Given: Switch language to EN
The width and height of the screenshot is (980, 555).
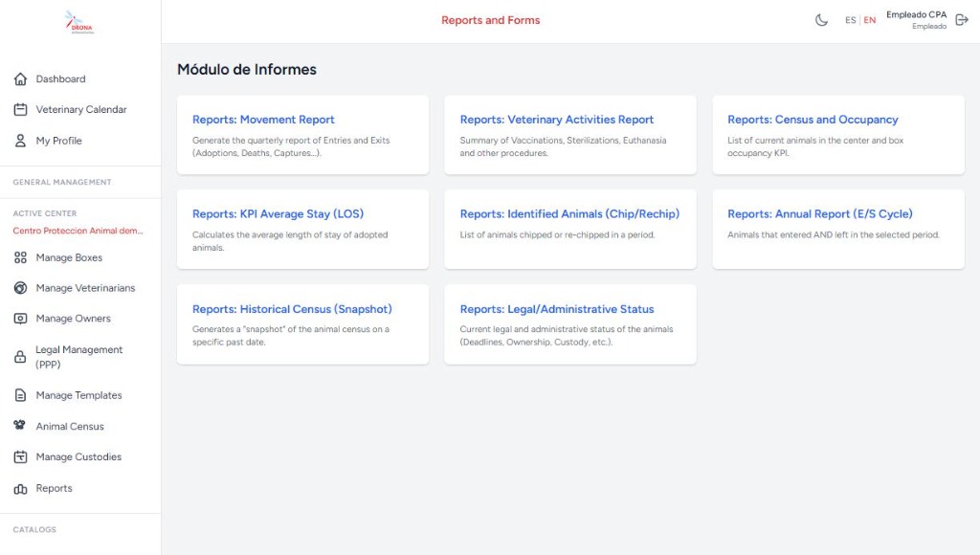Looking at the screenshot, I should [869, 20].
